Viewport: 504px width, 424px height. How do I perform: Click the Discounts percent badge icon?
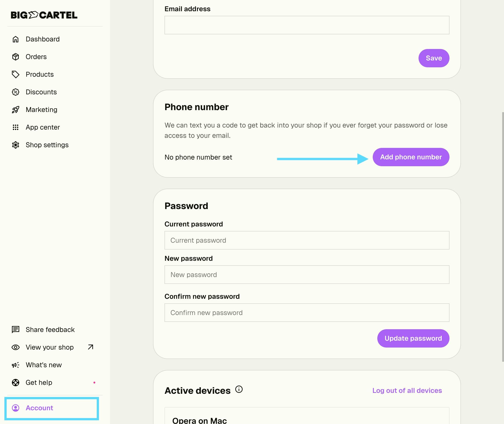(x=16, y=92)
